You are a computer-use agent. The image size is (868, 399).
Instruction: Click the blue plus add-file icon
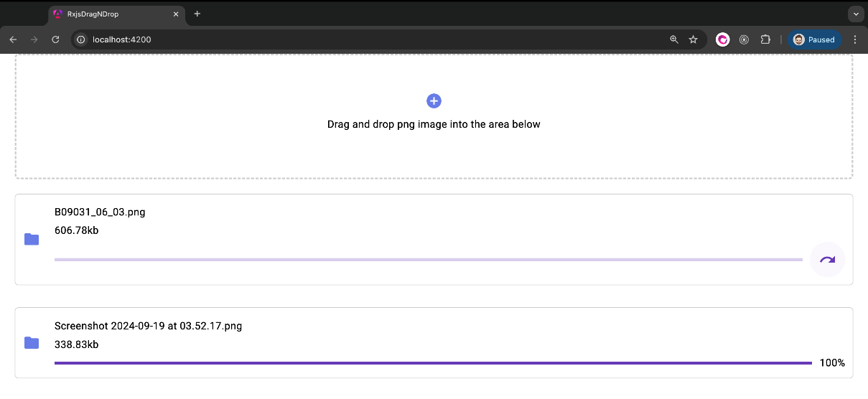(434, 101)
